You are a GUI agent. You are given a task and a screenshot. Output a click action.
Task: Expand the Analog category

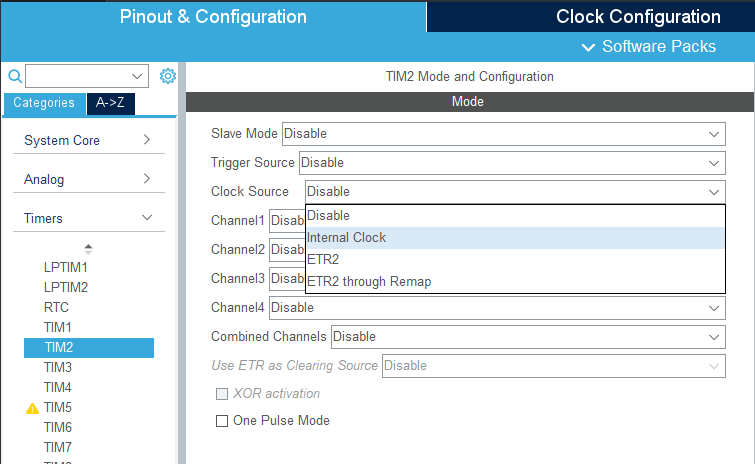pyautogui.click(x=89, y=179)
